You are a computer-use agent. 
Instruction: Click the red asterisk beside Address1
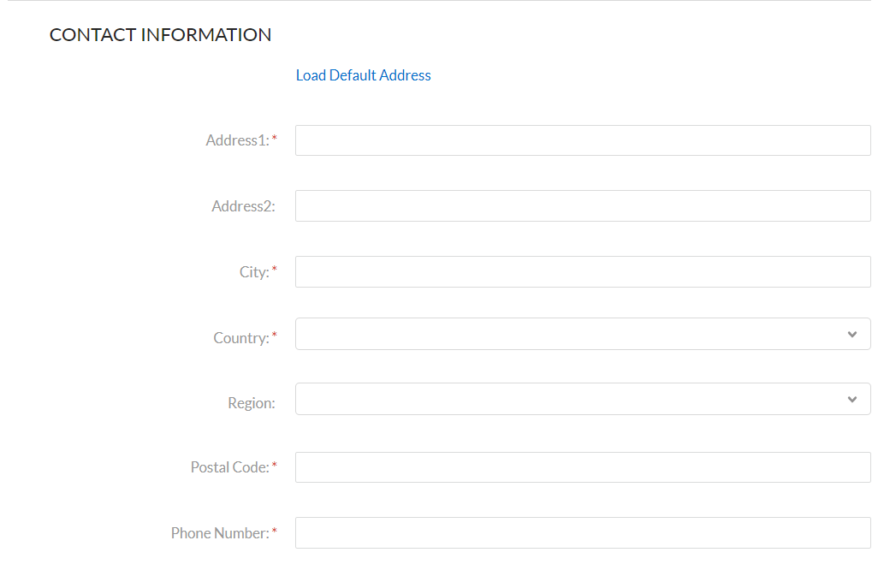pyautogui.click(x=275, y=140)
